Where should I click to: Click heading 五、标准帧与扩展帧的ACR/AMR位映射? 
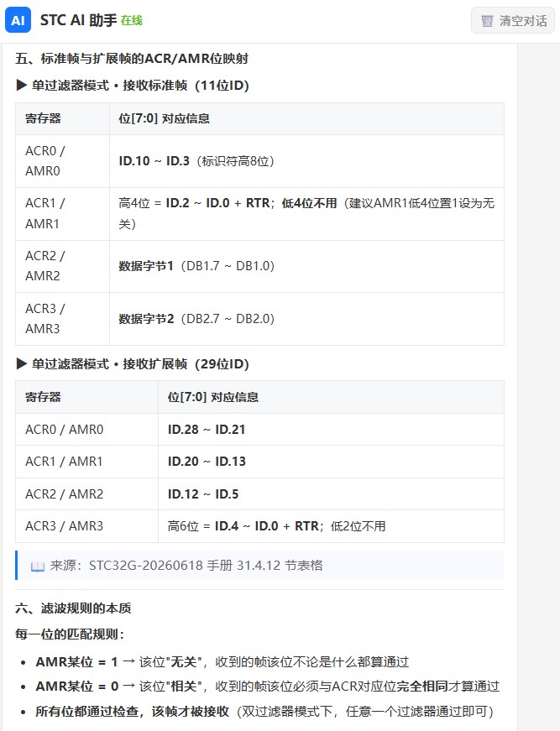[132, 59]
